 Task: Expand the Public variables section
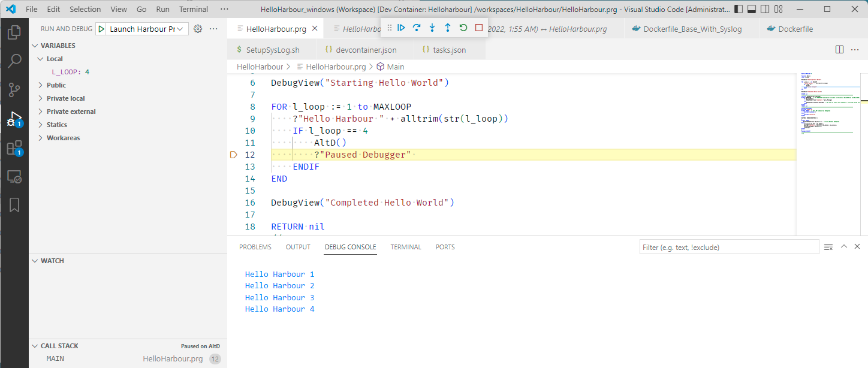56,85
